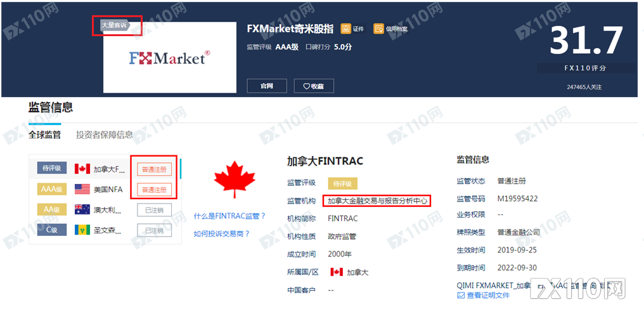Switch to the 投资者保障信息 tab
Viewport: 644px width, 314px height.
point(105,134)
